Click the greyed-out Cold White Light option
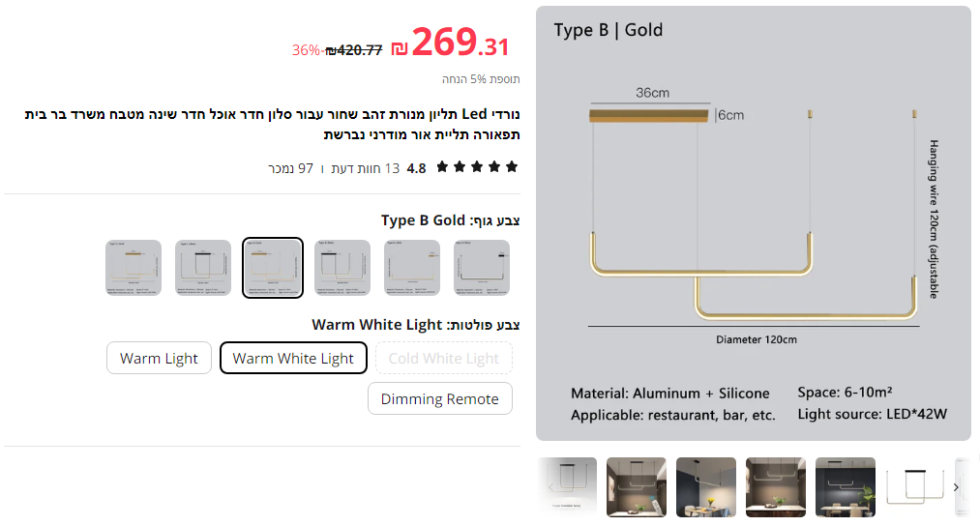The height and width of the screenshot is (526, 980). click(x=443, y=358)
